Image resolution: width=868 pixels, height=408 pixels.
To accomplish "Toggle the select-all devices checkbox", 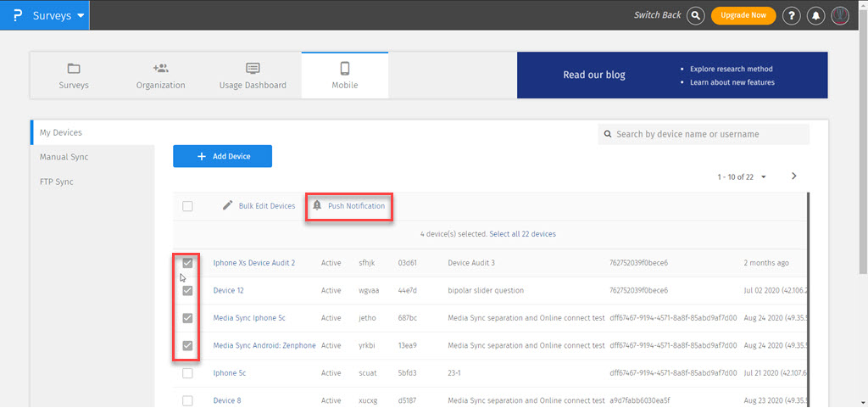I will (187, 206).
